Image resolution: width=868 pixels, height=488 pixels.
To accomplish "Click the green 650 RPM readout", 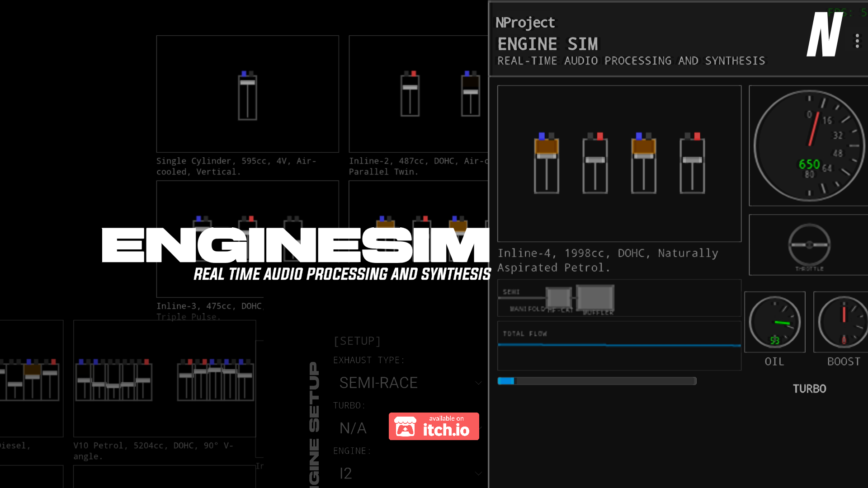I will [809, 164].
